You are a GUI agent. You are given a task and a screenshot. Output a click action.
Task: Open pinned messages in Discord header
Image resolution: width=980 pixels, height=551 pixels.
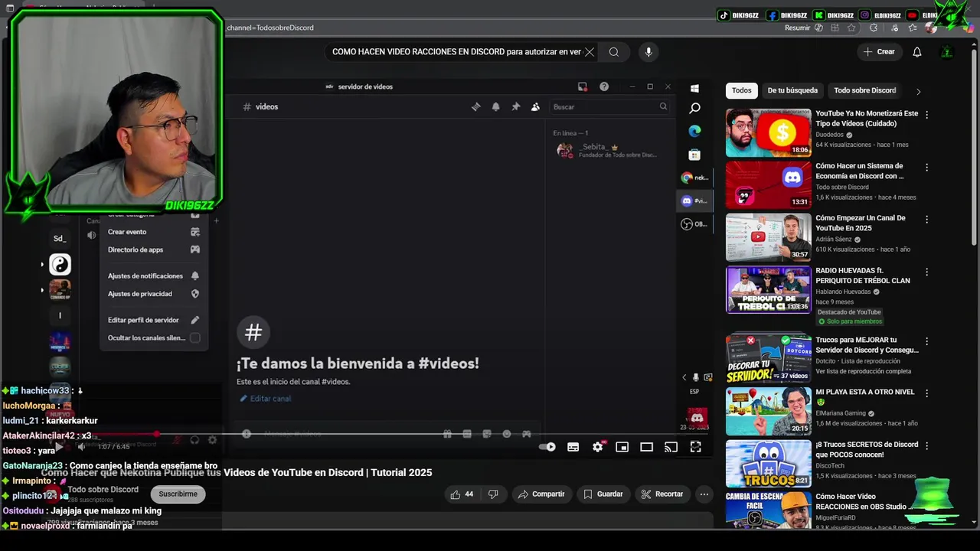(x=515, y=107)
